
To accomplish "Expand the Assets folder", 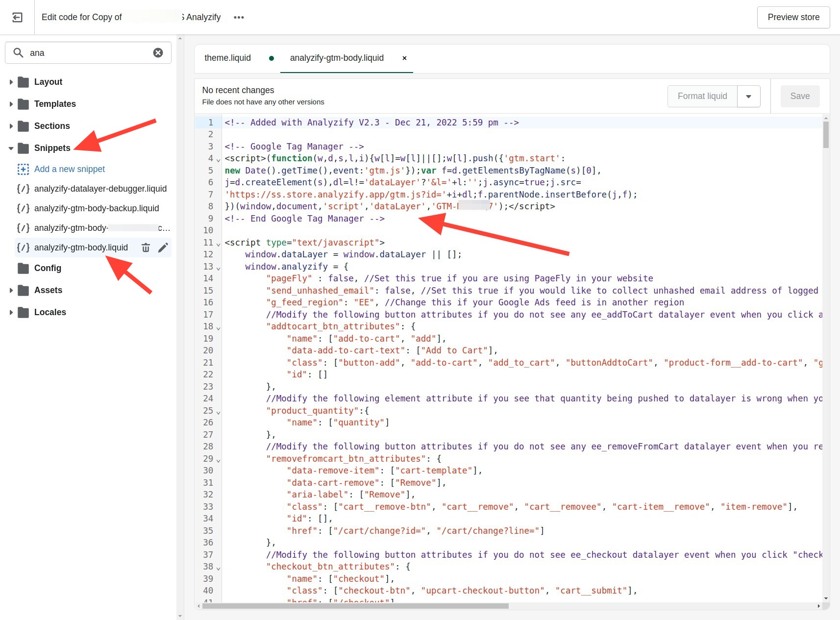I will click(11, 290).
